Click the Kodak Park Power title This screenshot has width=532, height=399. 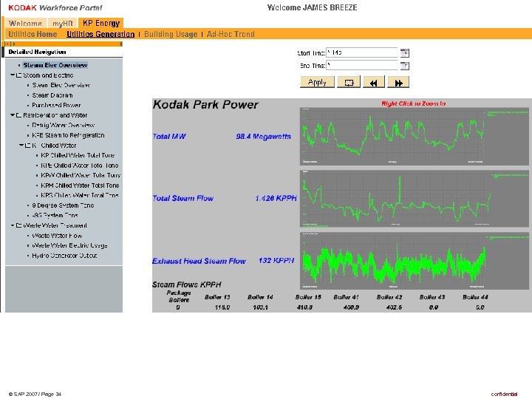point(205,104)
